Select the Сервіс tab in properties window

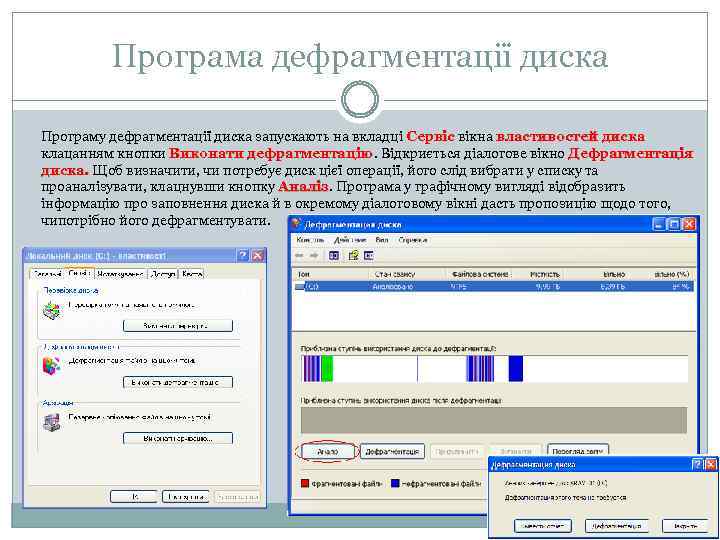[x=79, y=273]
